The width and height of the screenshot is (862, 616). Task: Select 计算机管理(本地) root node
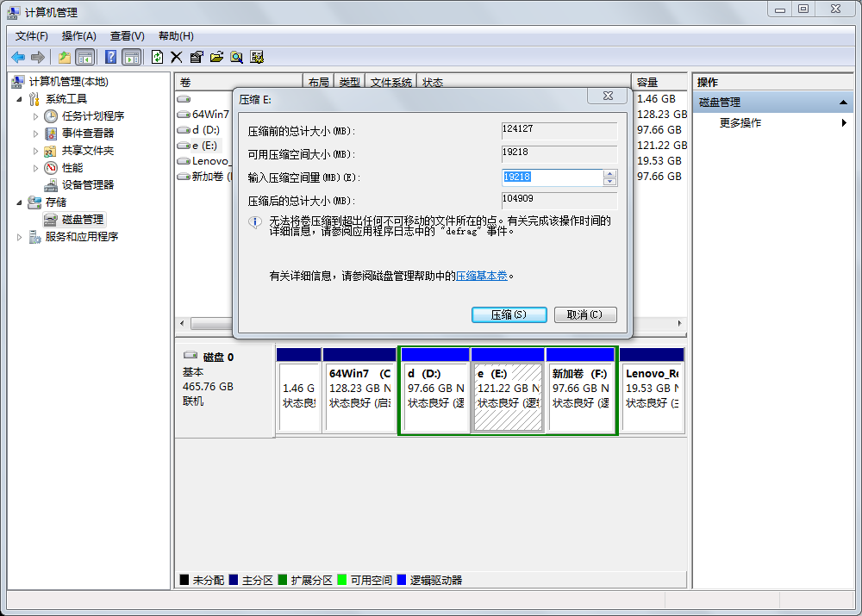click(68, 82)
